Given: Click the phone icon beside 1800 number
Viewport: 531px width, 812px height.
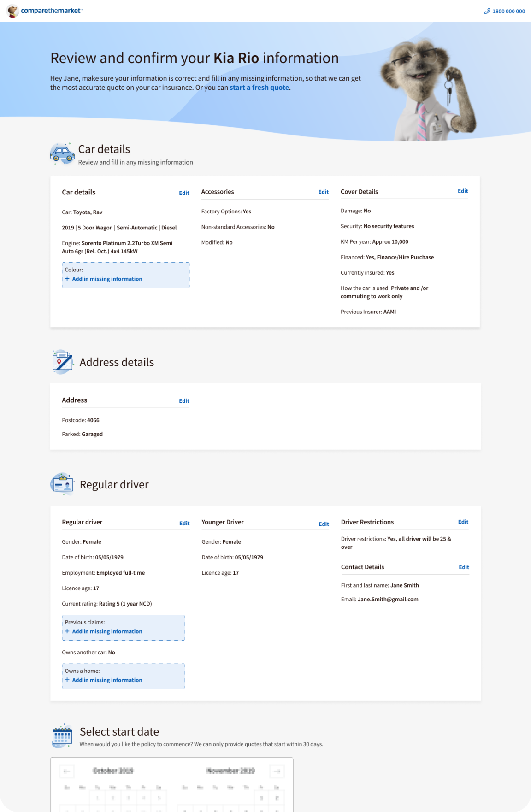Looking at the screenshot, I should tap(487, 11).
